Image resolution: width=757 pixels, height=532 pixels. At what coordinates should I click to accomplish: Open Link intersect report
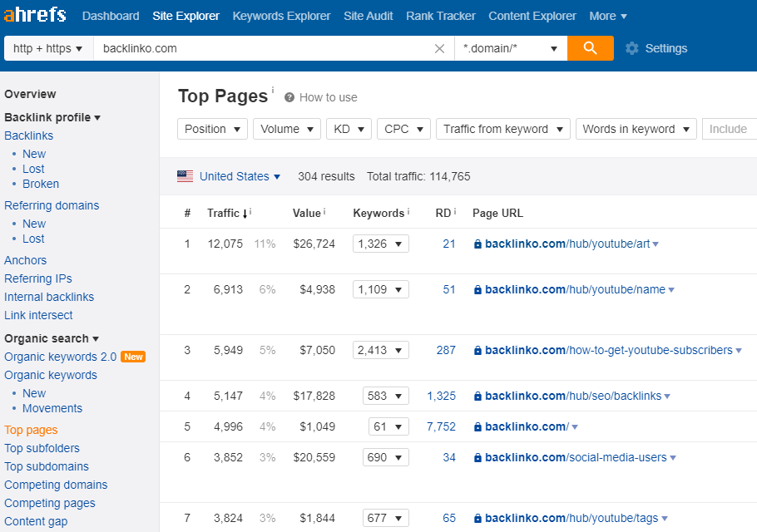click(x=38, y=315)
